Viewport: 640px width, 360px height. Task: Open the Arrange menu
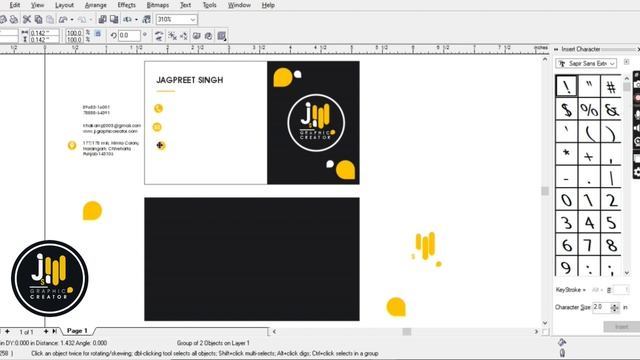pyautogui.click(x=96, y=5)
